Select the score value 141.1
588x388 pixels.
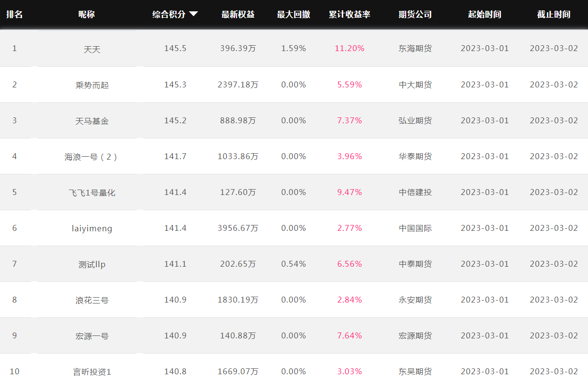[175, 264]
